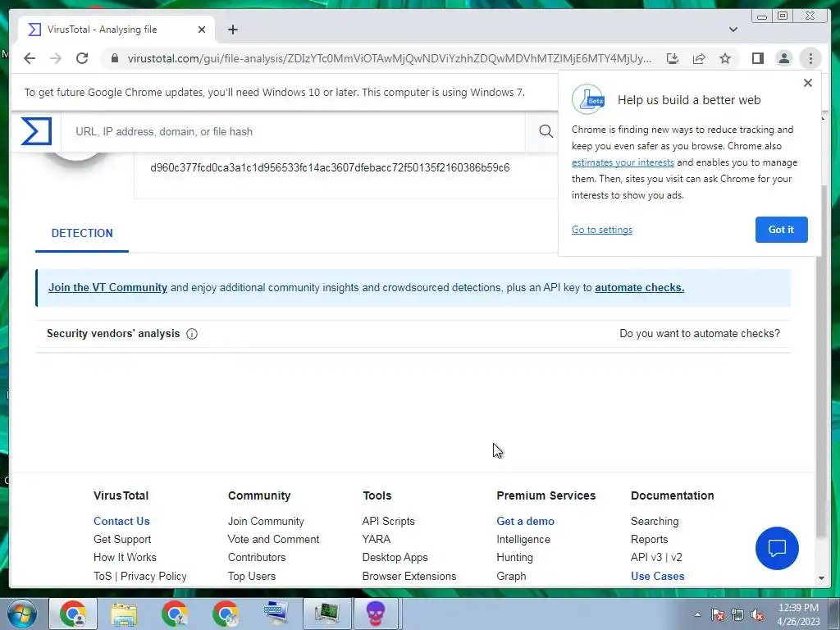The height and width of the screenshot is (630, 840).
Task: Click the site lock icon in address bar
Action: coord(114,58)
